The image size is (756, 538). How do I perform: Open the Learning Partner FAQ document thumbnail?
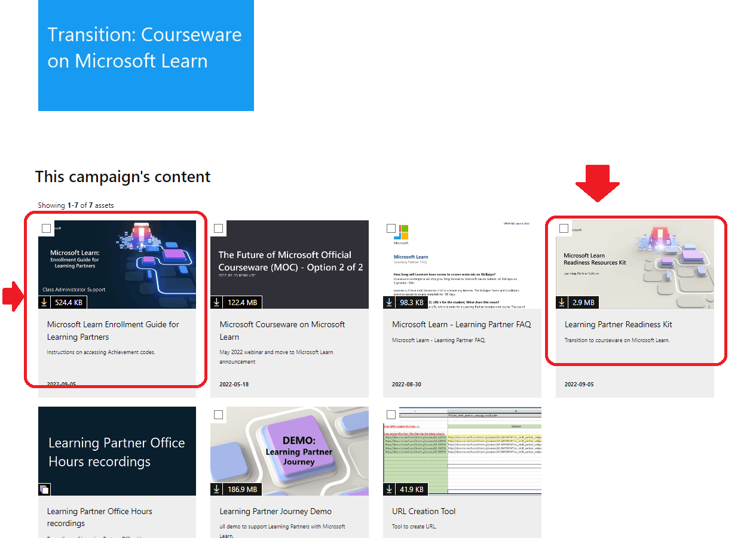(x=462, y=265)
